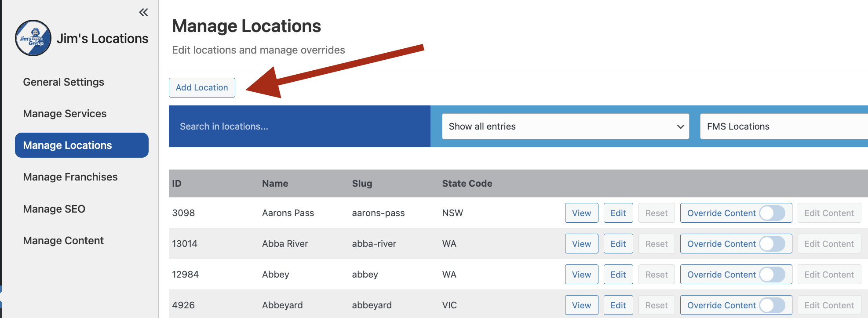
Task: Toggle Override Content for Abbeyard row
Action: tap(772, 305)
